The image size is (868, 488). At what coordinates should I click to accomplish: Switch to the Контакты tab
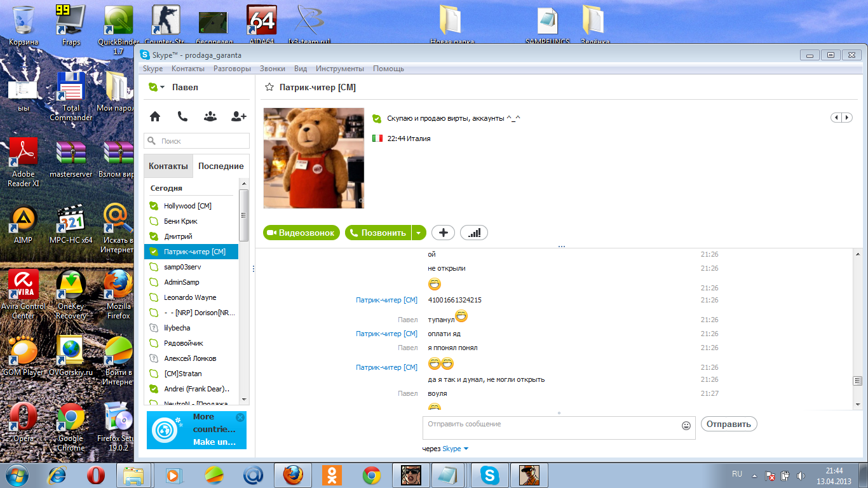point(168,166)
